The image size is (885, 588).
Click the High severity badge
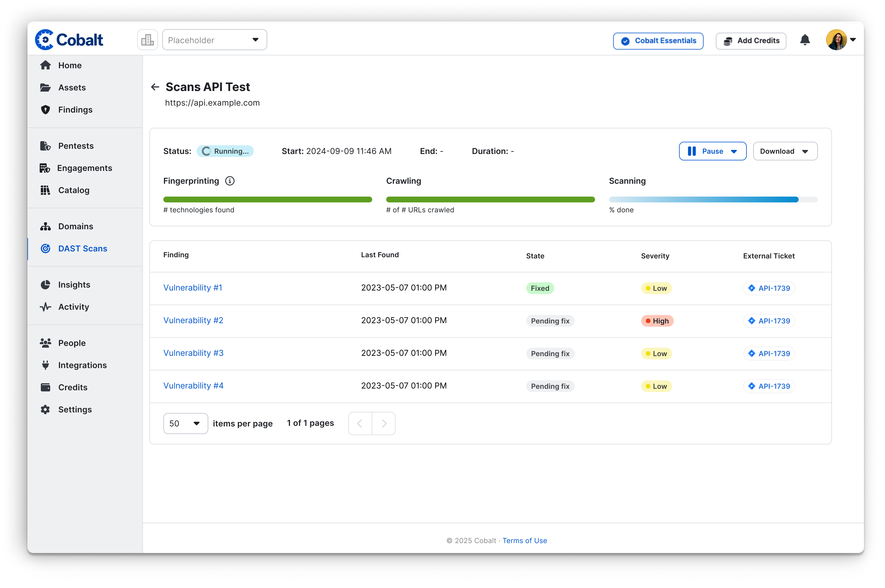(x=657, y=321)
